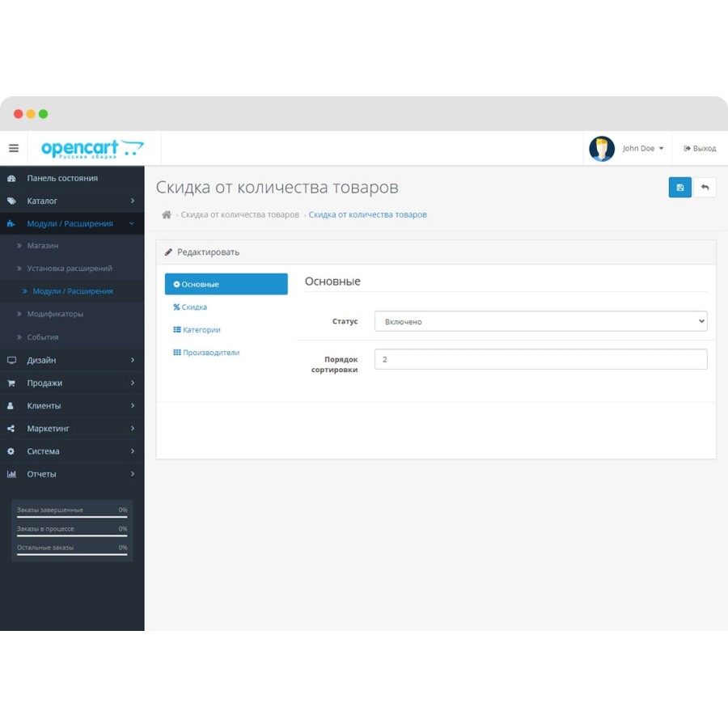Click the Редактировать panel heading text

209,252
